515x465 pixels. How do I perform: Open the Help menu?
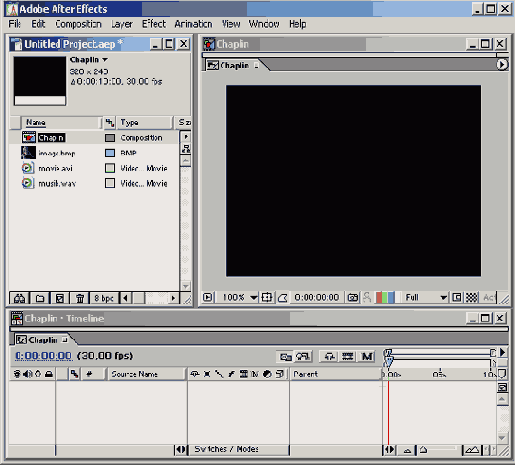pos(298,24)
